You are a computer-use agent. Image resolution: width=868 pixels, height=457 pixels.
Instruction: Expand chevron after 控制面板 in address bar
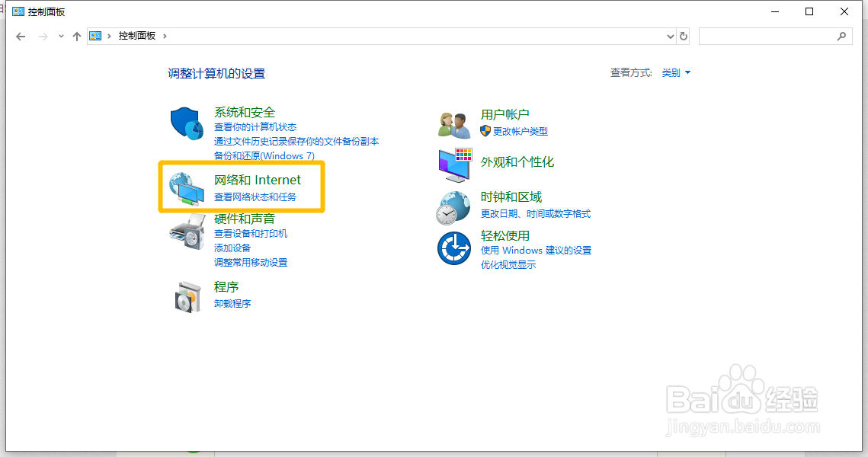point(165,36)
